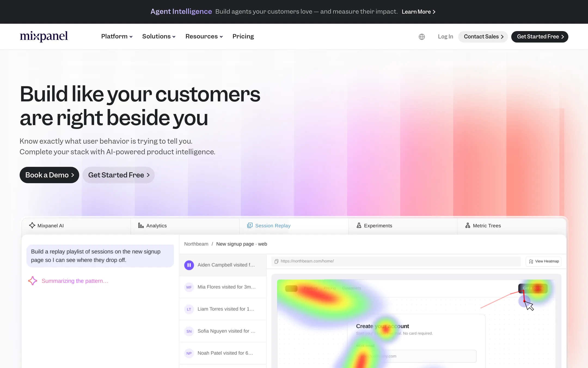Click the Log In link
Screen dimensions: 588x368
pos(445,37)
